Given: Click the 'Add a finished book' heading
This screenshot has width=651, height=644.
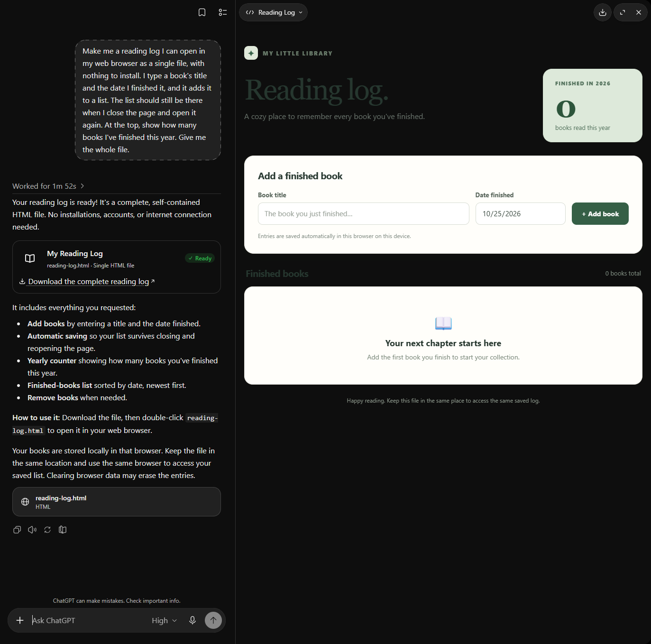Looking at the screenshot, I should tap(300, 176).
